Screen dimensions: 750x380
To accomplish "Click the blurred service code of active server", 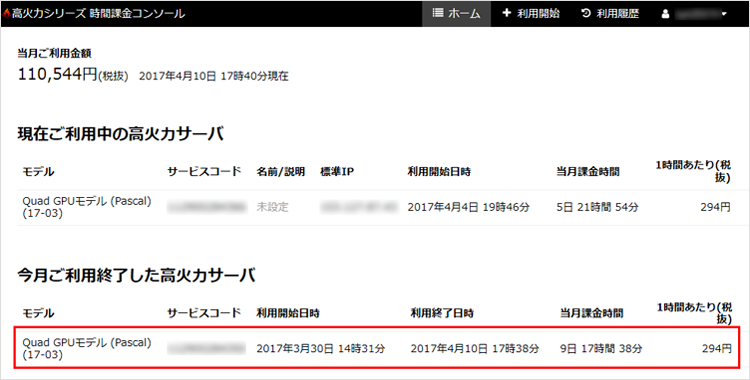I will coord(207,207).
